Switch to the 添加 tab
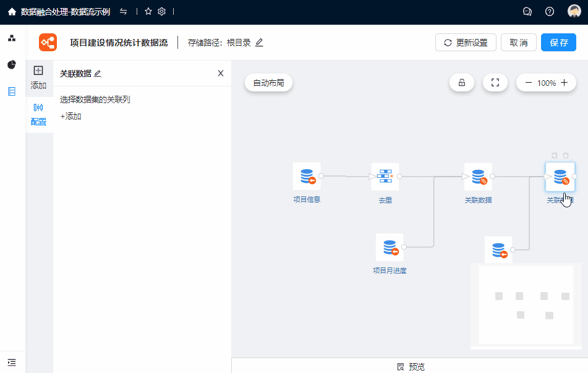This screenshot has width=588, height=373. [x=38, y=77]
